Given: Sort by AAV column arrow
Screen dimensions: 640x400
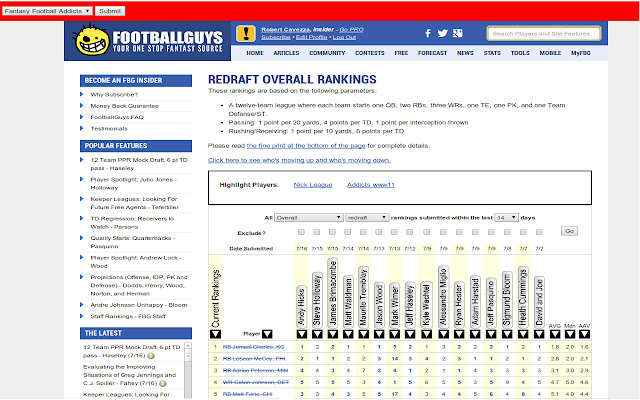Looking at the screenshot, I should coord(584,334).
